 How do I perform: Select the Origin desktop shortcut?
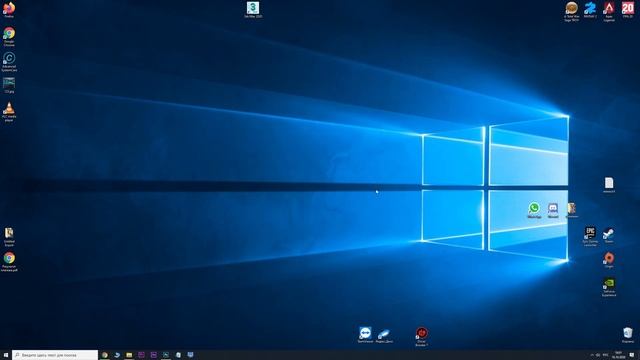coord(609,260)
